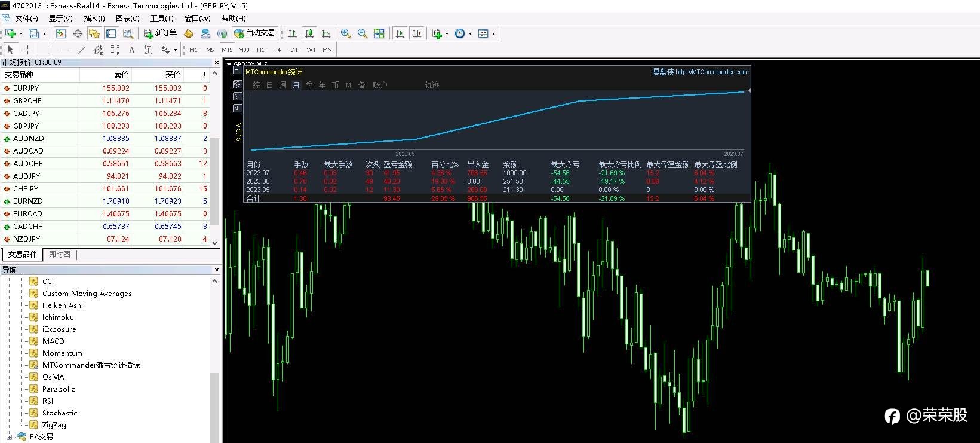
Task: Toggle the chart shift icon
Action: pyautogui.click(x=417, y=33)
